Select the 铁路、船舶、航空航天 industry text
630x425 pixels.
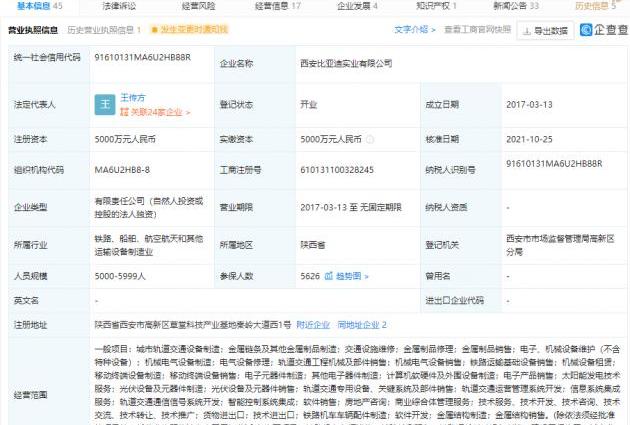(x=149, y=245)
